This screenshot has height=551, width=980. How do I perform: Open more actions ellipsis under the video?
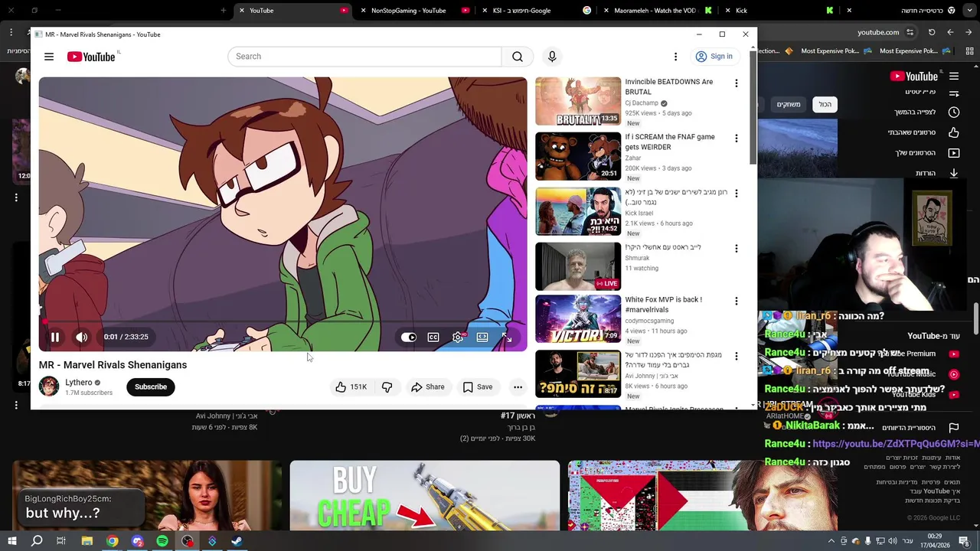coord(518,387)
